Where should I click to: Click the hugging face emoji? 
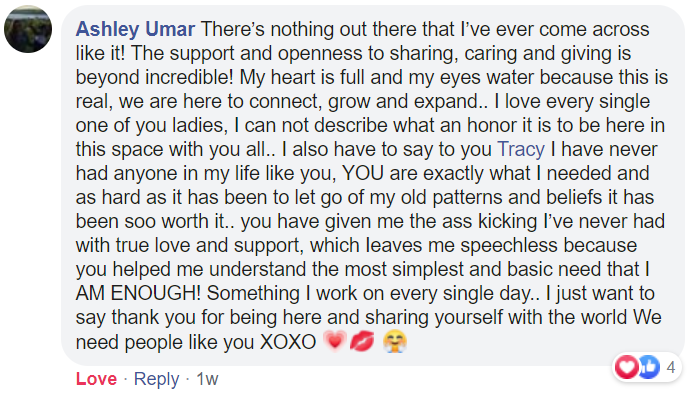[x=394, y=341]
